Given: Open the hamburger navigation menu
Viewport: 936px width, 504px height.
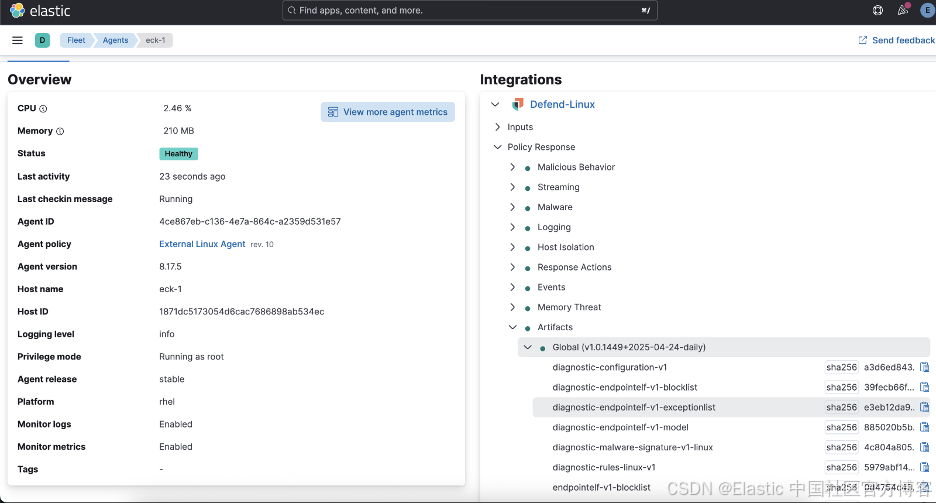Looking at the screenshot, I should [17, 40].
